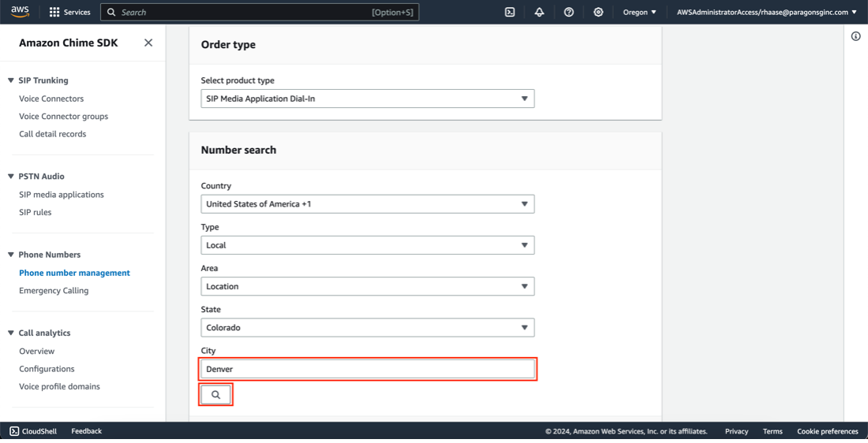This screenshot has width=868, height=443.
Task: Open the notifications bell
Action: 539,12
